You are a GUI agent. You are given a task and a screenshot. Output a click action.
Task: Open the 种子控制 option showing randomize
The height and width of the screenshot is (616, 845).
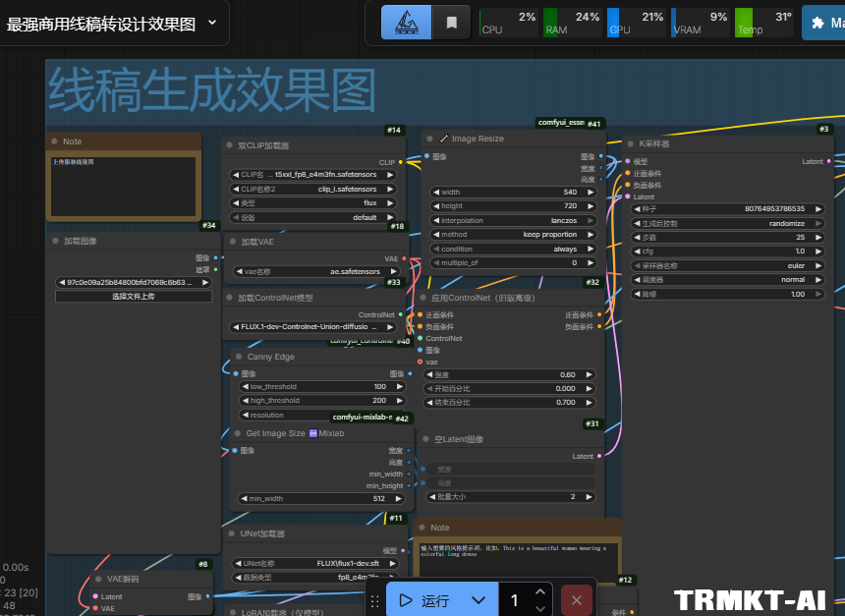[x=727, y=223]
